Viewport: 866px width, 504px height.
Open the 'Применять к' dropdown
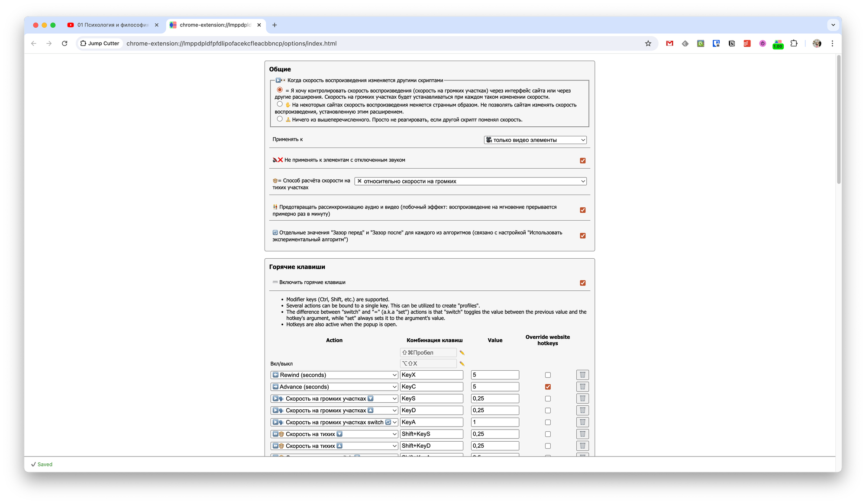click(x=535, y=140)
